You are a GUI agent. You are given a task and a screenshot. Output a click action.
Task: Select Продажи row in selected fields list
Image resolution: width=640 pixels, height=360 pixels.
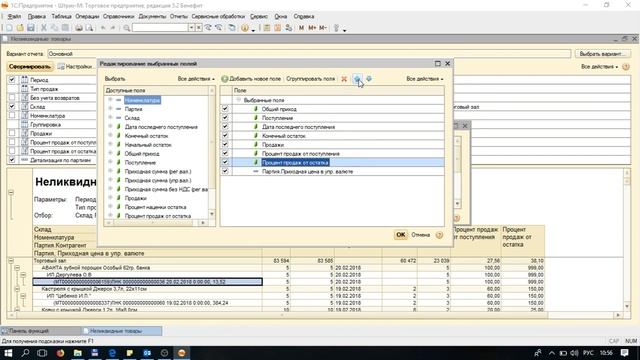click(332, 144)
